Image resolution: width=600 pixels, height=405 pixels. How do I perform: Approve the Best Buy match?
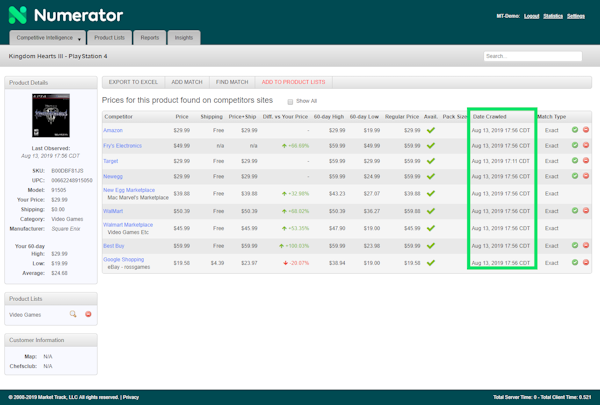pyautogui.click(x=575, y=244)
